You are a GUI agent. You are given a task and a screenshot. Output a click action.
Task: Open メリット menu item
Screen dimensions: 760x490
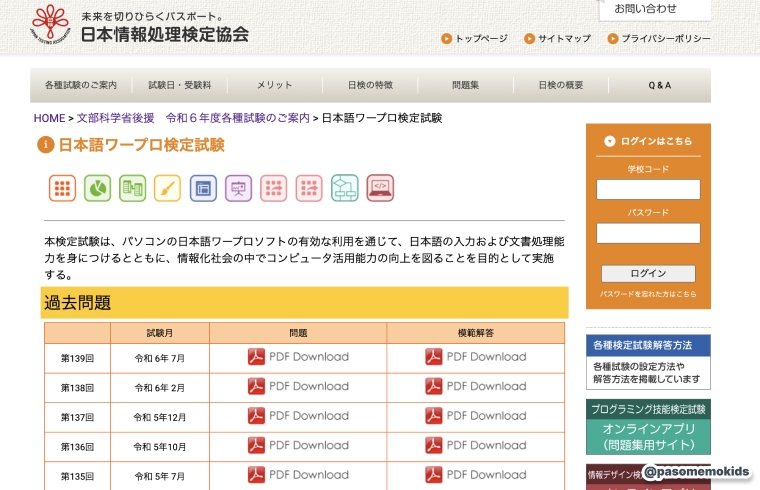[x=275, y=85]
